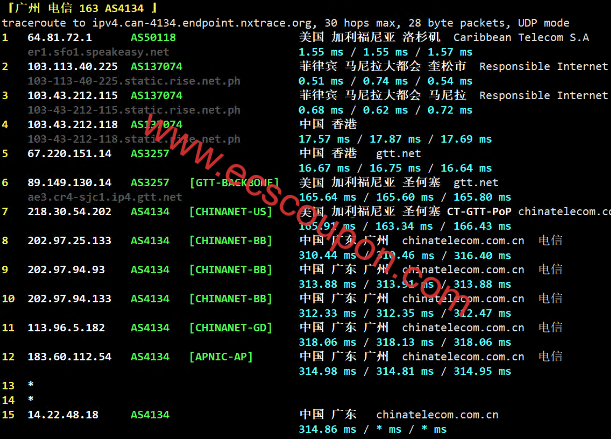The image size is (611, 439).
Task: Click AS4134 in hop 15 row
Action: click(x=150, y=415)
